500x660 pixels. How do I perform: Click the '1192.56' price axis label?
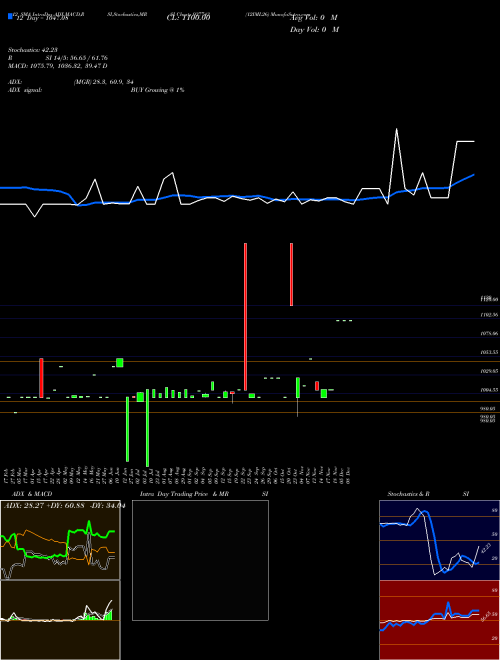pyautogui.click(x=489, y=315)
